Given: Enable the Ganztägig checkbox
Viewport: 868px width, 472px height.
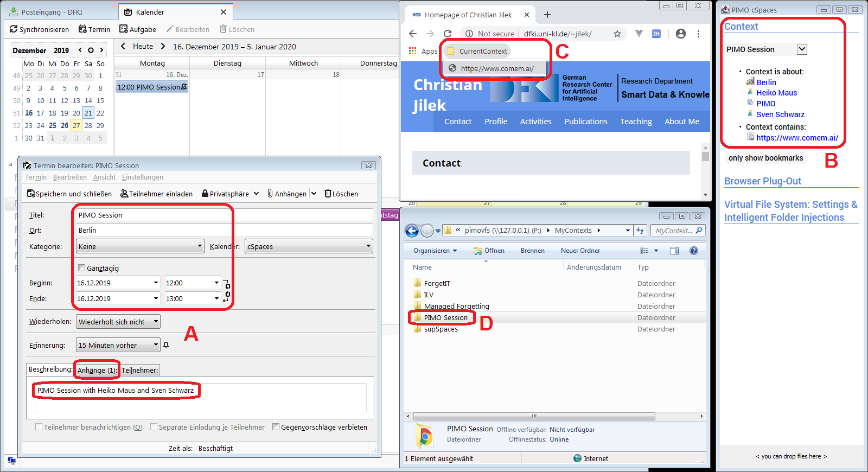Looking at the screenshot, I should coord(81,268).
